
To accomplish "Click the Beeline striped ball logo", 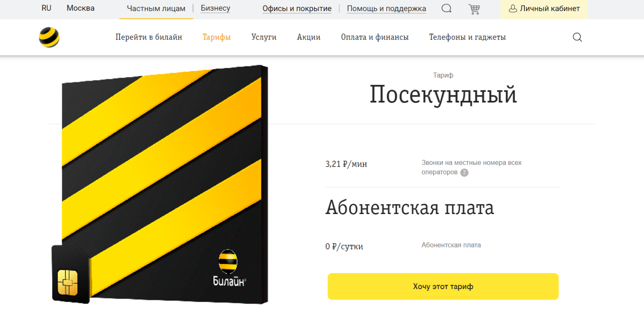I will click(x=49, y=37).
